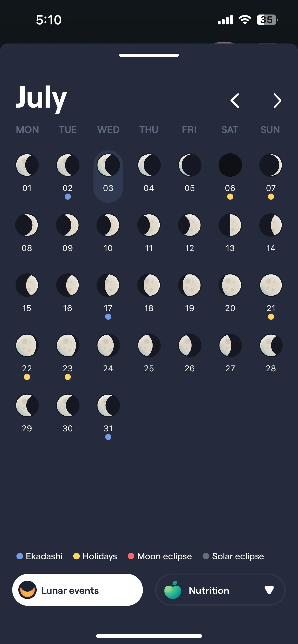Go to the previous month chevron

(235, 101)
